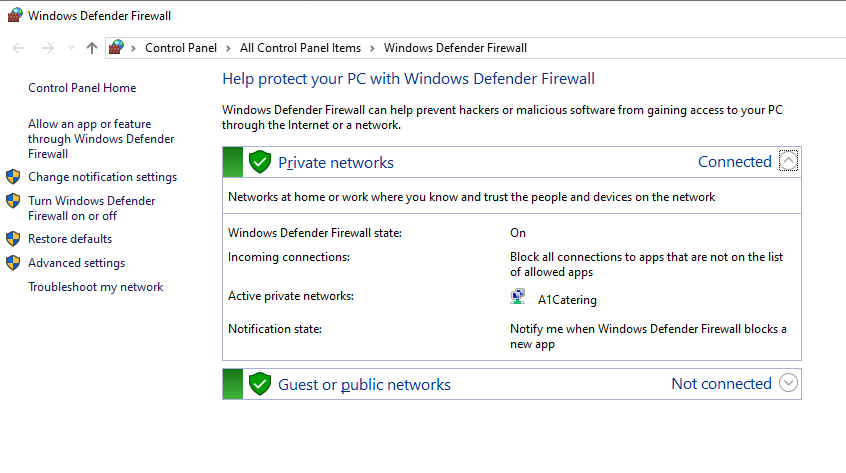This screenshot has width=846, height=473.
Task: Click the Incoming connections label
Action: click(289, 257)
